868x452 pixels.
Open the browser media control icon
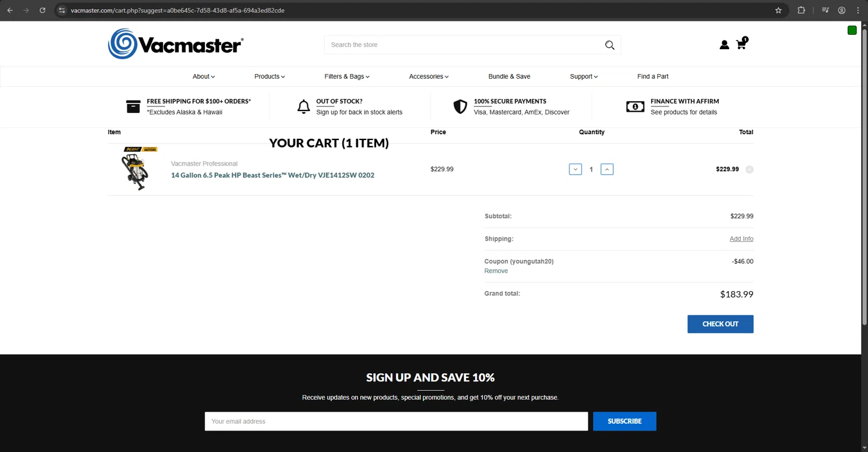click(x=825, y=10)
